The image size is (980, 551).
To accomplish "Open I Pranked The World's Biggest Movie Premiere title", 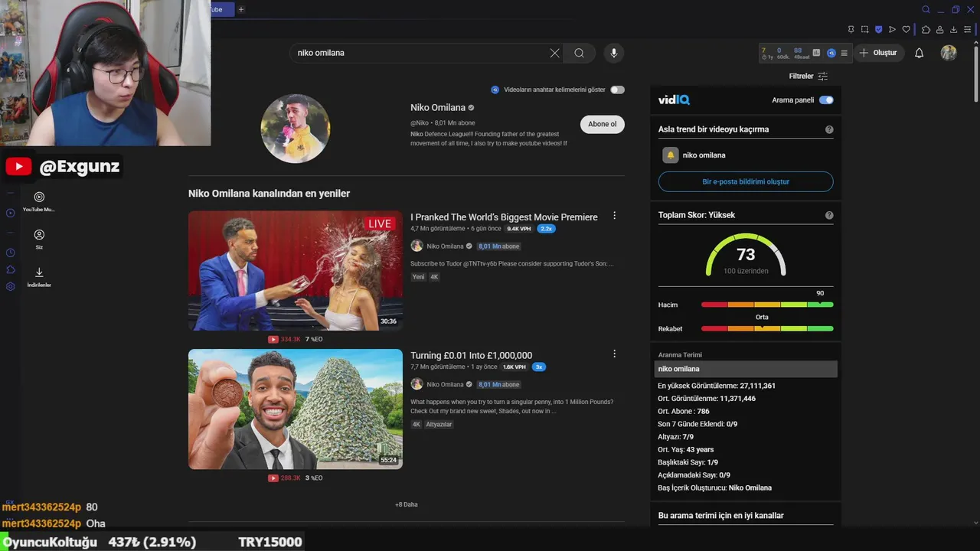I will point(504,217).
